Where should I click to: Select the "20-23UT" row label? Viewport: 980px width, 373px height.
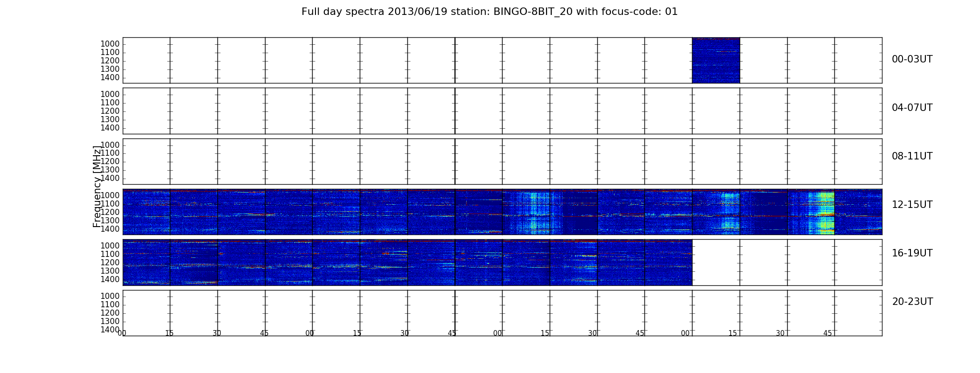click(912, 302)
